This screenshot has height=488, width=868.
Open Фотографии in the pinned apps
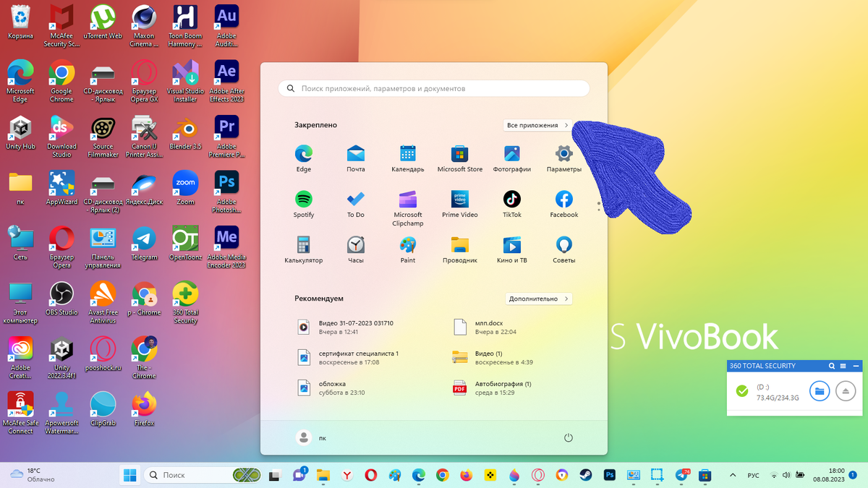pos(512,158)
